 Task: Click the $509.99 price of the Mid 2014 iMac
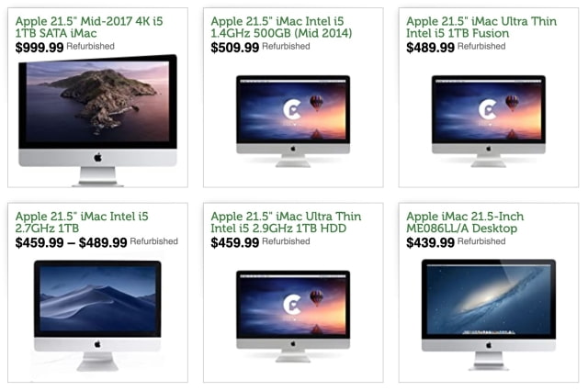point(235,48)
